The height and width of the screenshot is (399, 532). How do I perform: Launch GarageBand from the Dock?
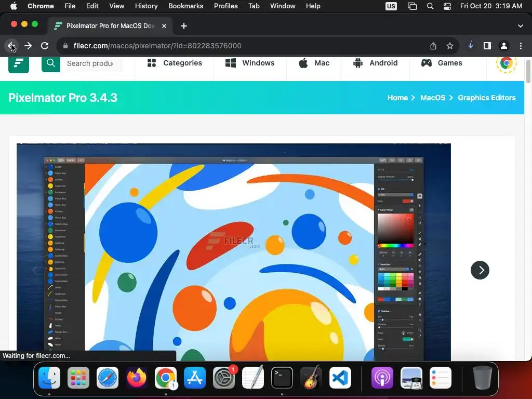click(311, 378)
